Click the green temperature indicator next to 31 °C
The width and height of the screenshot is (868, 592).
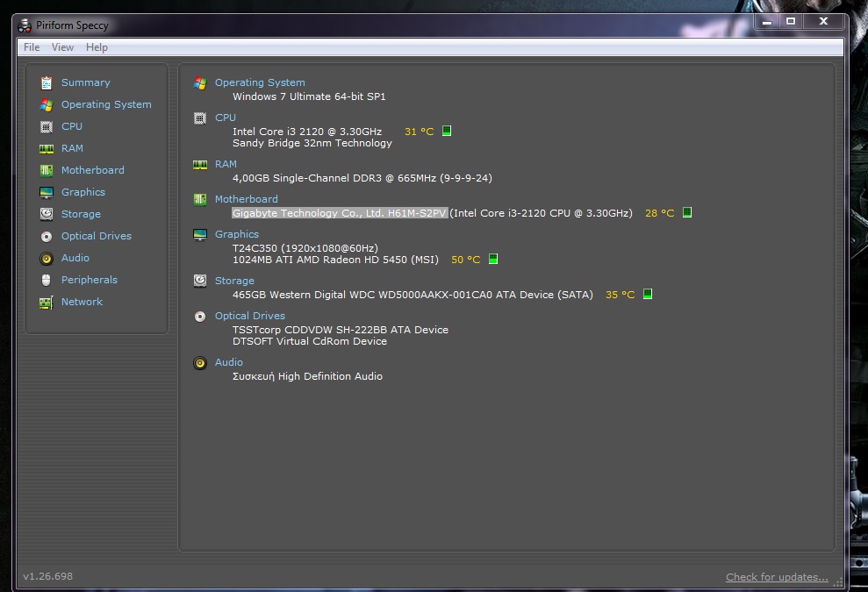pyautogui.click(x=447, y=131)
